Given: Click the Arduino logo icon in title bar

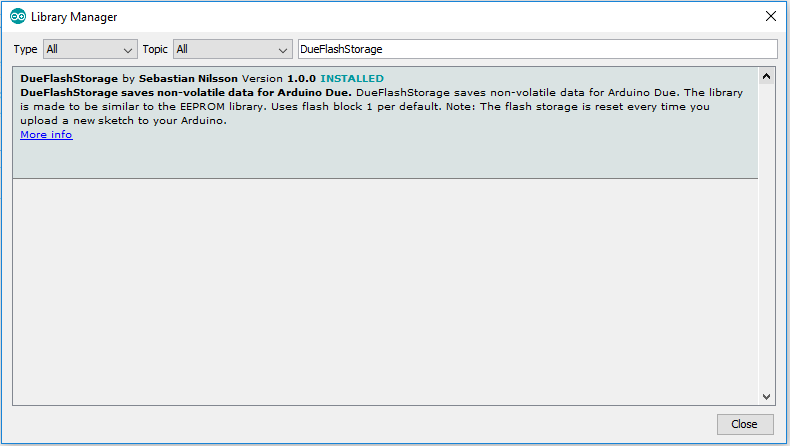Looking at the screenshot, I should 18,17.
